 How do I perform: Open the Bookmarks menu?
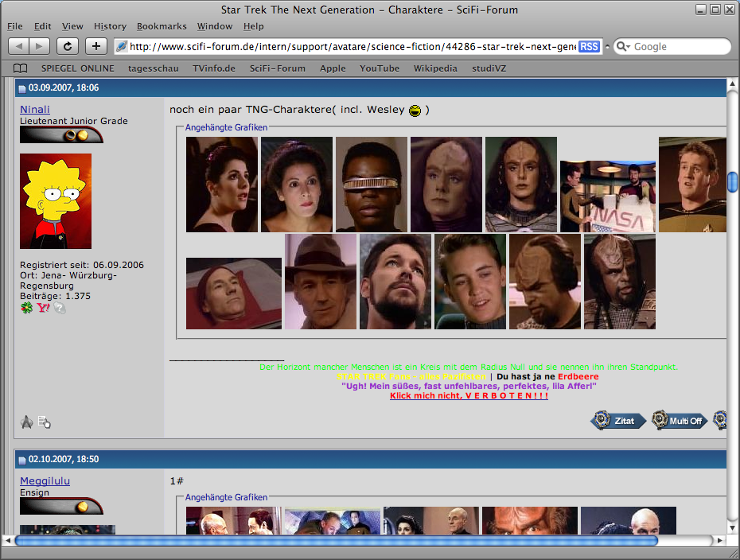point(161,26)
